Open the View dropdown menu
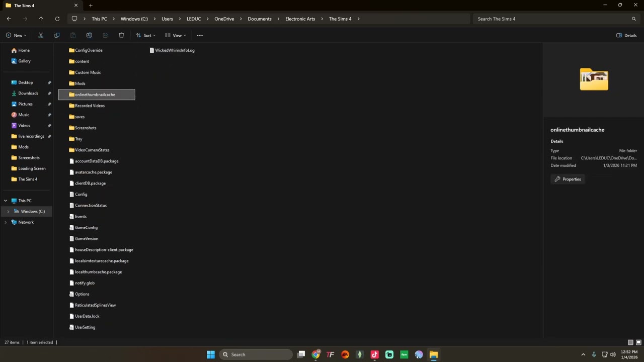This screenshot has height=362, width=644. (x=176, y=35)
